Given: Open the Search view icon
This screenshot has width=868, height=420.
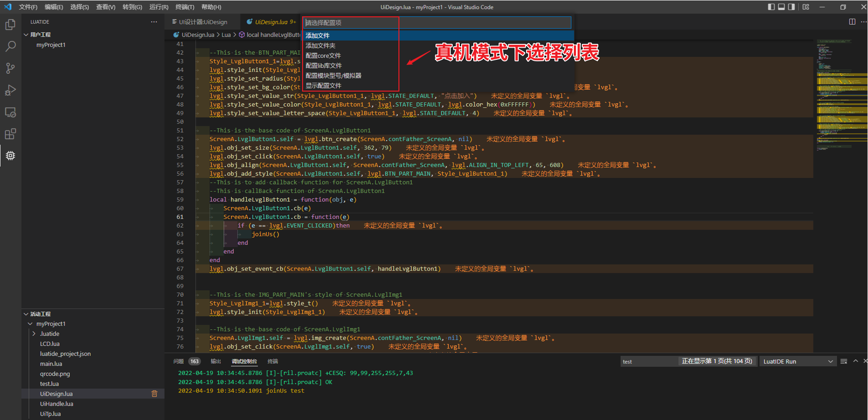Looking at the screenshot, I should 10,46.
